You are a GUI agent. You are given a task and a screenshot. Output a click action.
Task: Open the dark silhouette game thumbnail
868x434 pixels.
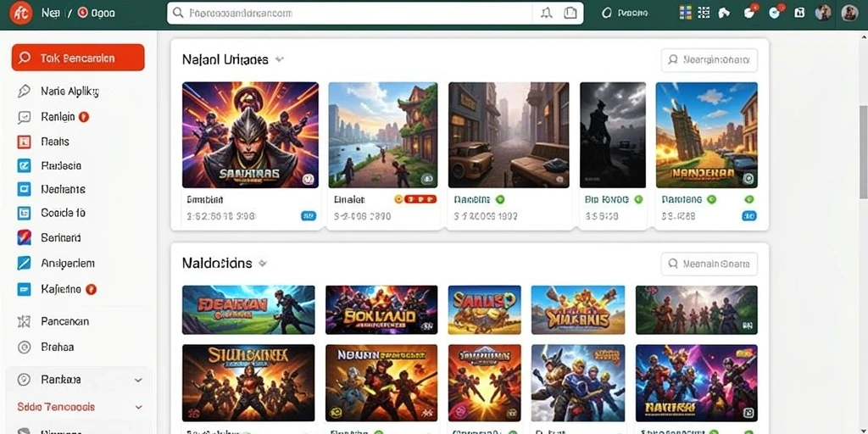point(612,135)
